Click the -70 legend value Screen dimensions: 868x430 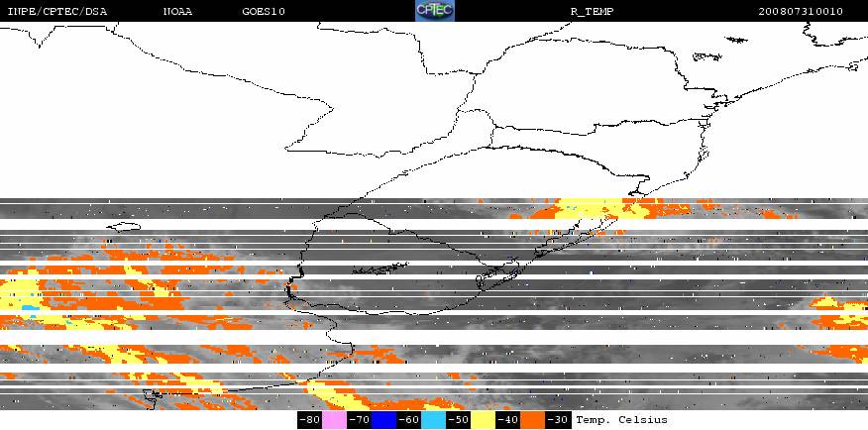[x=359, y=420]
